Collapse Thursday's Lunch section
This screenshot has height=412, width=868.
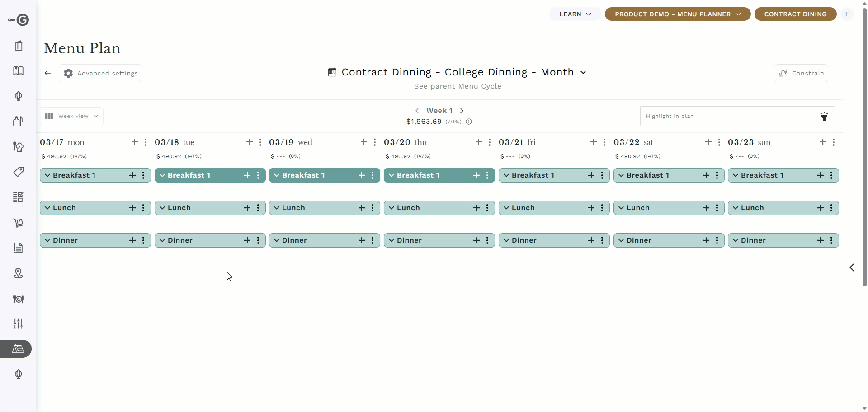392,208
